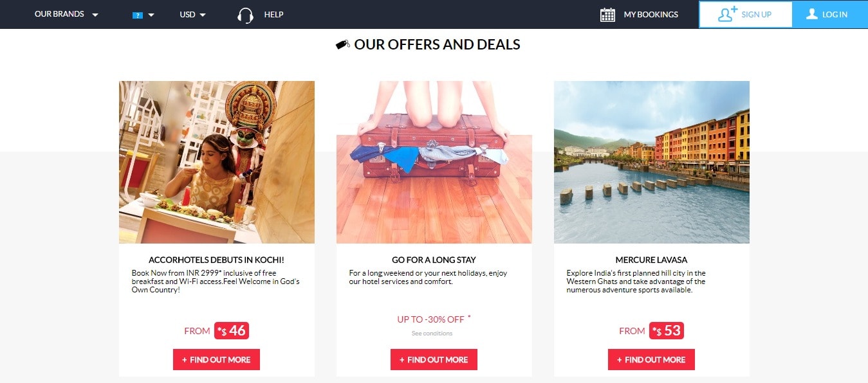Find out more about long stay offer

tap(434, 360)
